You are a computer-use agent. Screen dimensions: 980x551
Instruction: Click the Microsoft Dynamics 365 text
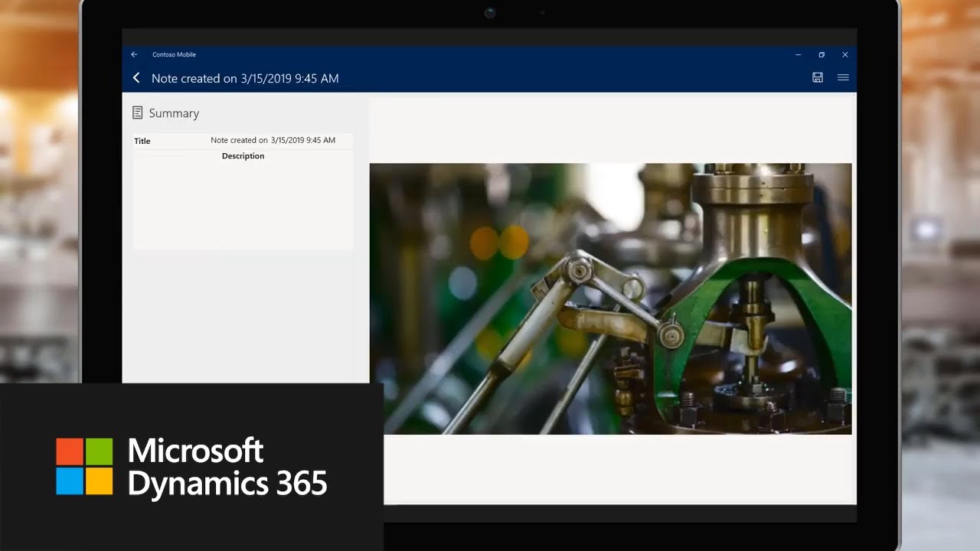tap(227, 467)
